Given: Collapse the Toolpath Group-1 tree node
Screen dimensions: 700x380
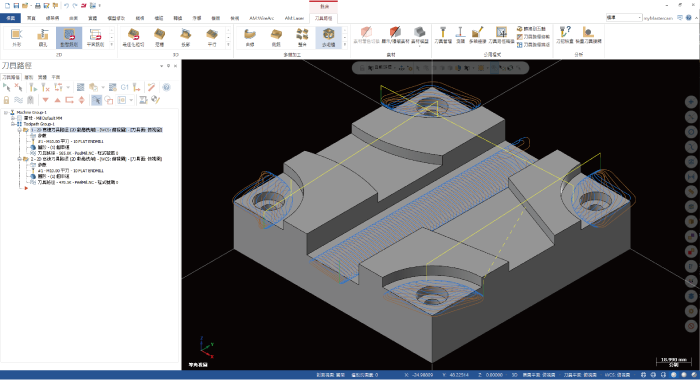Looking at the screenshot, I should (x=13, y=124).
